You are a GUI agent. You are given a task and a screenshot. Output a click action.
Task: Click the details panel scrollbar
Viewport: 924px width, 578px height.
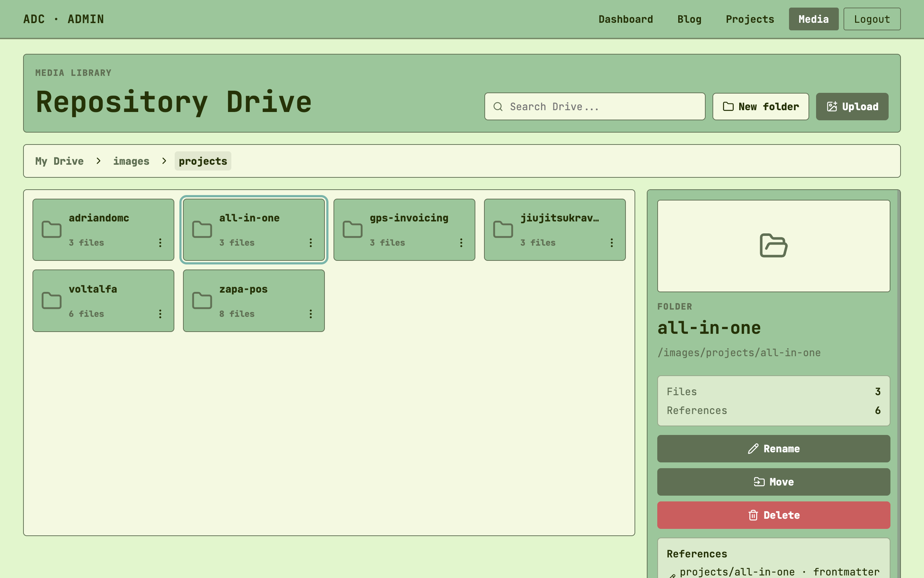[898, 384]
